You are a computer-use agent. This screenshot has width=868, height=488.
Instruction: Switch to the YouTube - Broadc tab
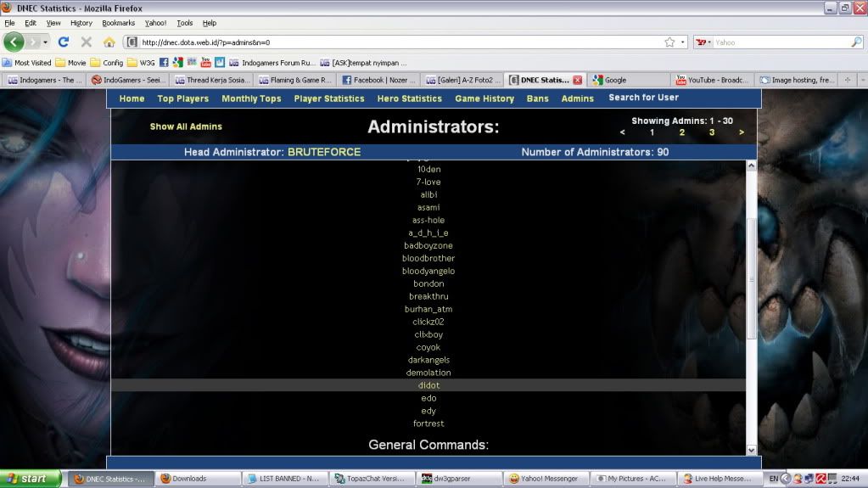coord(713,80)
